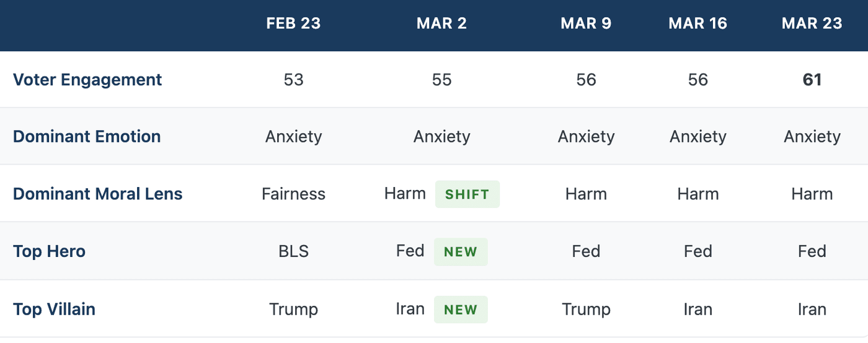Click the NEW badge next to Iran
Image resolution: width=868 pixels, height=343 pixels.
(x=461, y=310)
